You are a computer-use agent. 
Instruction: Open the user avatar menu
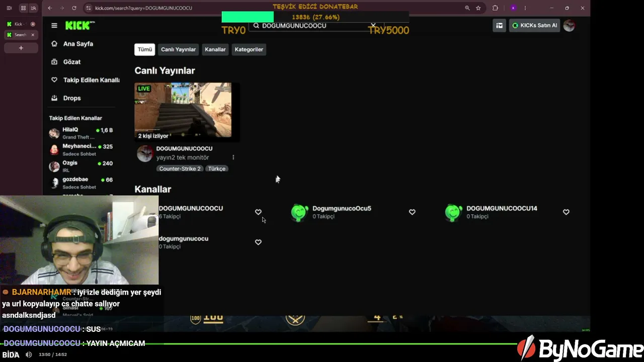click(x=569, y=26)
